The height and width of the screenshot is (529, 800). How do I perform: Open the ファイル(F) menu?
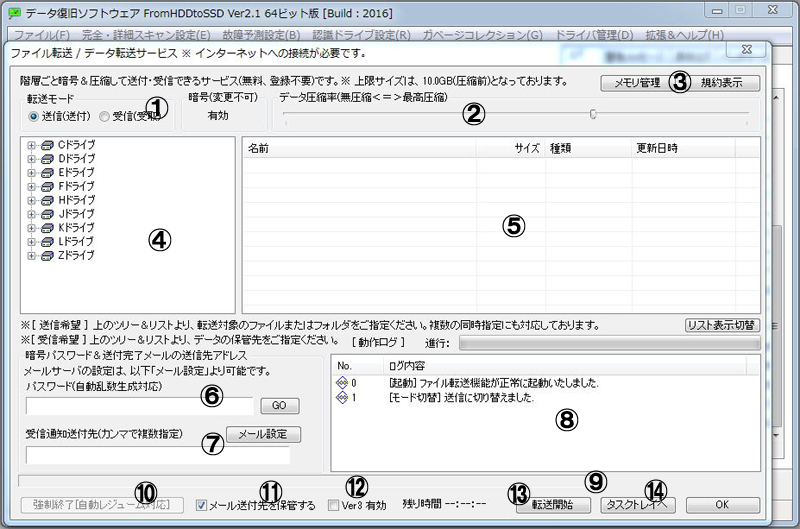[42, 35]
